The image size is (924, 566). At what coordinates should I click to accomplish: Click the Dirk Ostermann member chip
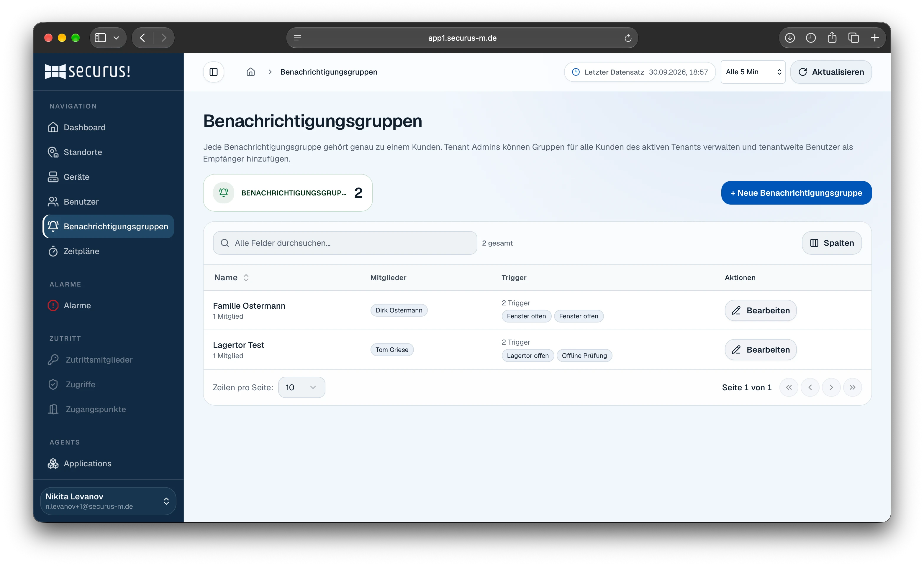[399, 310]
